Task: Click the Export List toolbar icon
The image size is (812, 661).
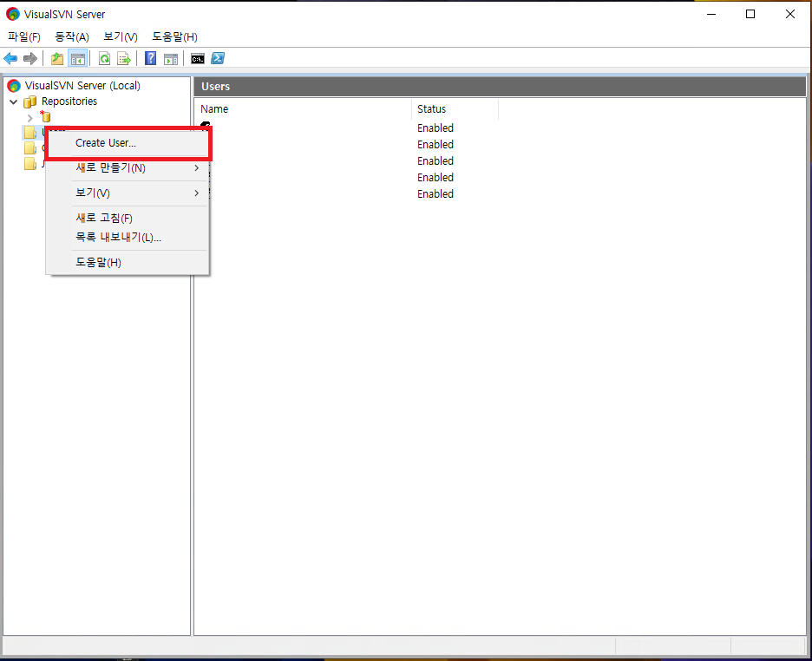Action: (124, 58)
